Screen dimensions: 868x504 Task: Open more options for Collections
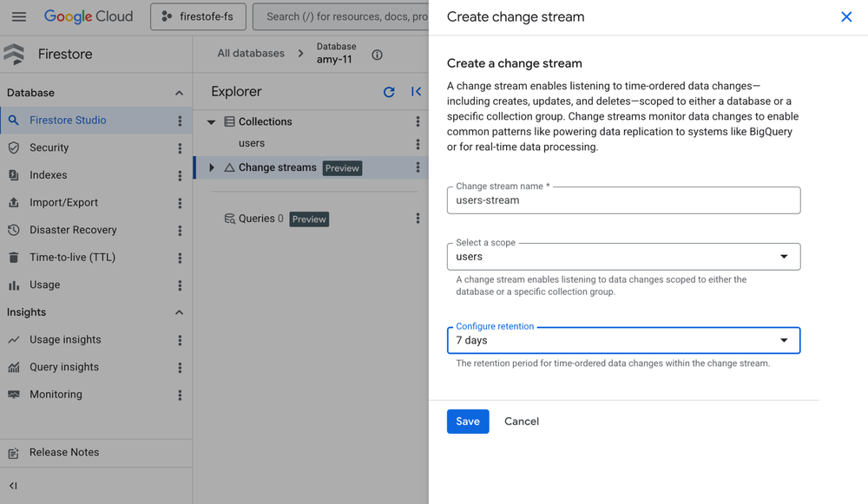(x=418, y=121)
